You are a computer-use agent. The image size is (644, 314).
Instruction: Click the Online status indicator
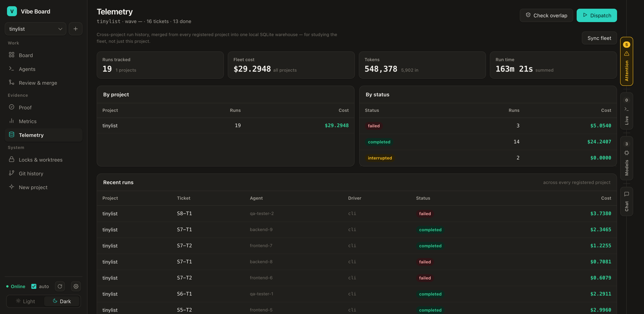pos(16,286)
